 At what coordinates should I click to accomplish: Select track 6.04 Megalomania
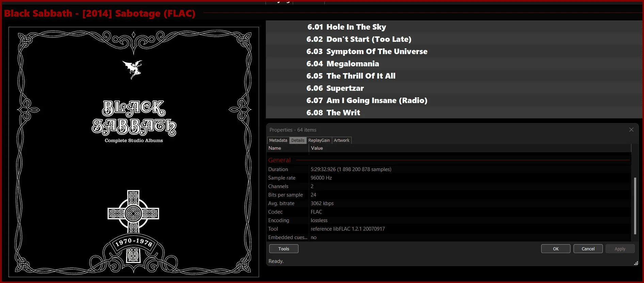[x=454, y=64]
